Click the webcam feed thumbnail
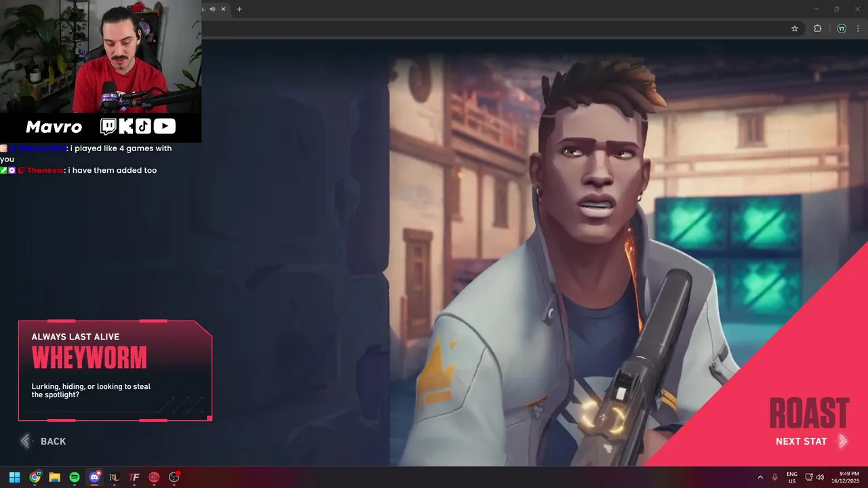 click(x=100, y=56)
